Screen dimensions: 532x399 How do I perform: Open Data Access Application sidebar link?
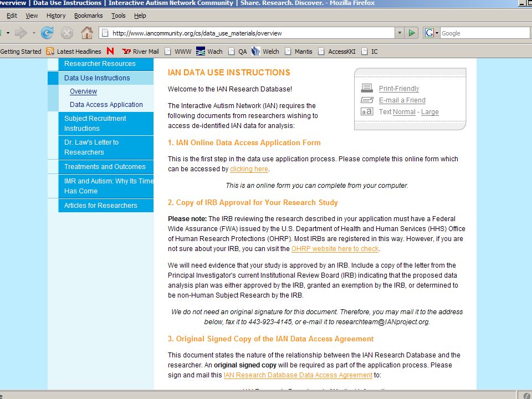pyautogui.click(x=106, y=105)
